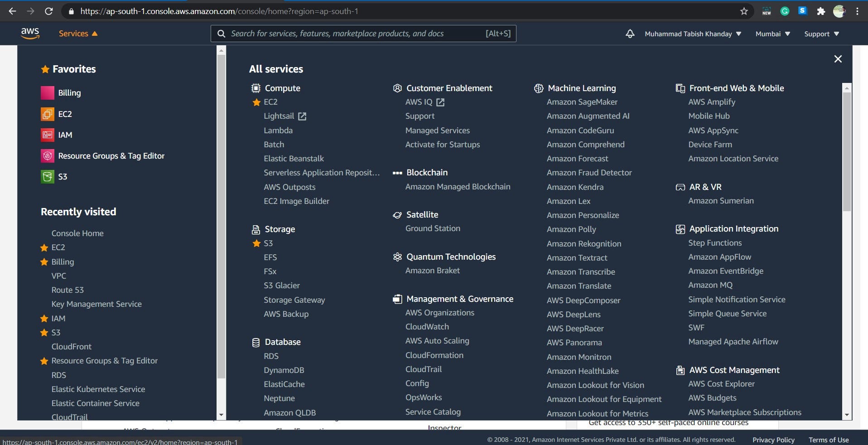Click the Front-end Web & Mobile category icon
This screenshot has height=445, width=868.
[x=680, y=88]
